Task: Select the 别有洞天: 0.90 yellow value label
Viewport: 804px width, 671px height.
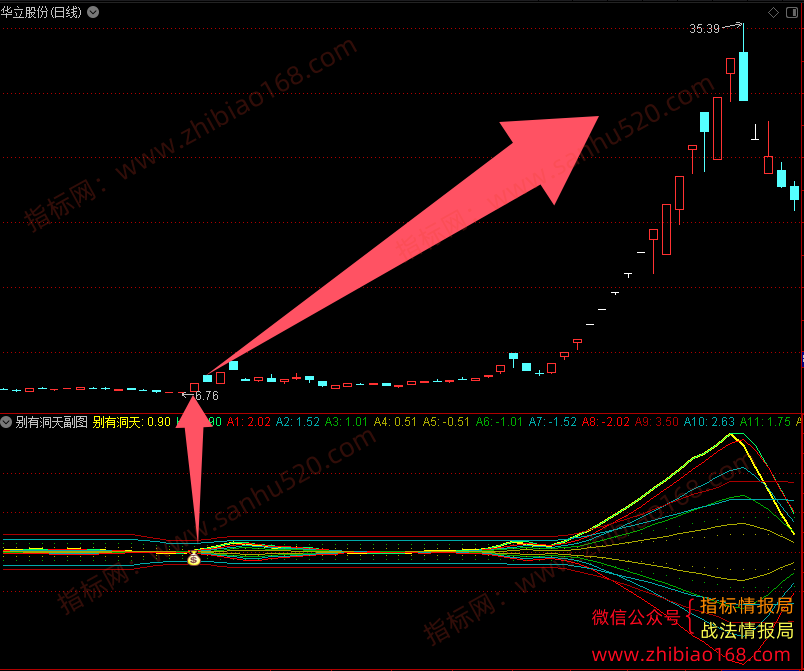Action: 131,422
